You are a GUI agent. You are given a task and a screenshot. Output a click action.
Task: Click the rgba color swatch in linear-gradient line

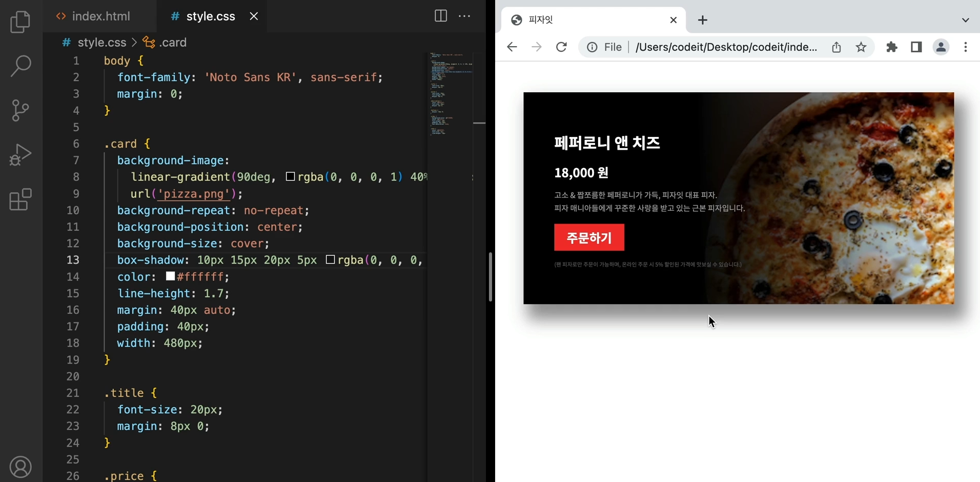coord(290,176)
